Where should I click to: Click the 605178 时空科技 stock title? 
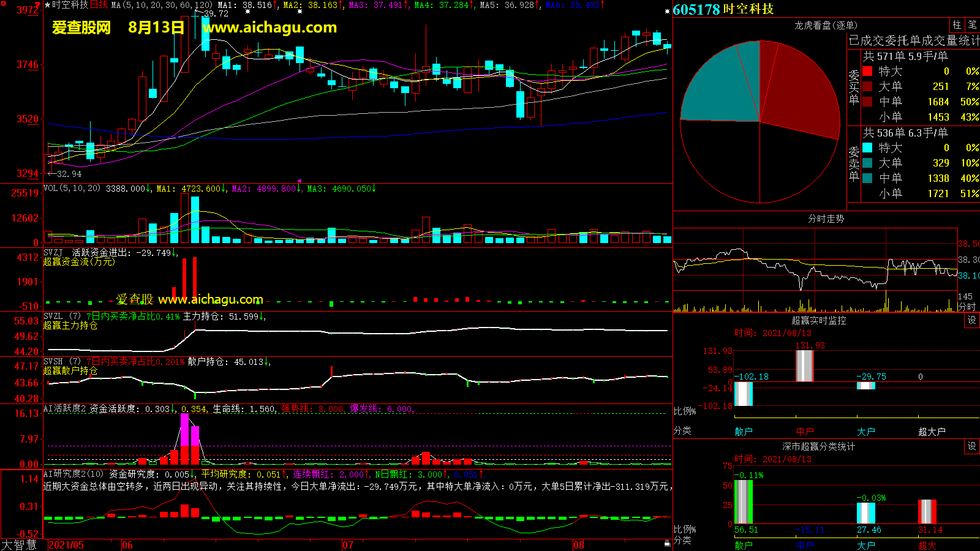(x=723, y=9)
